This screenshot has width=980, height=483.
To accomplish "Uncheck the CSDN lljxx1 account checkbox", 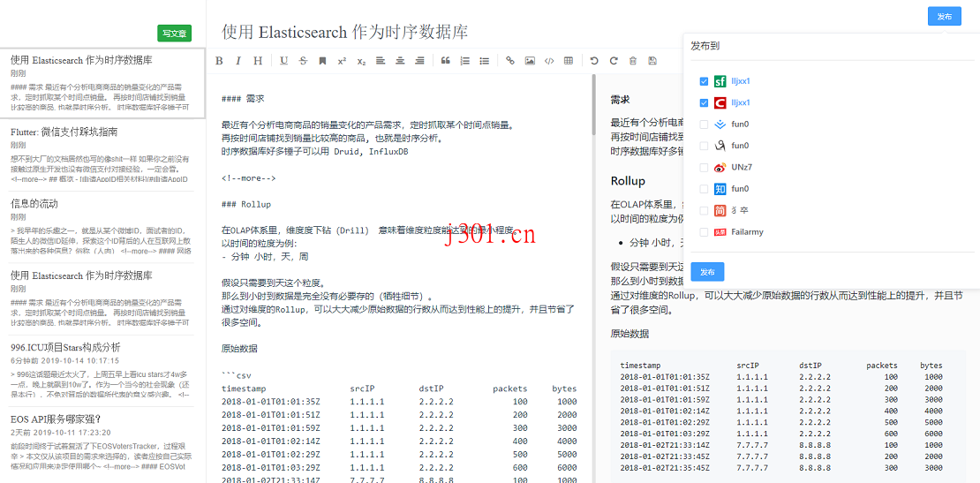I will click(x=704, y=102).
